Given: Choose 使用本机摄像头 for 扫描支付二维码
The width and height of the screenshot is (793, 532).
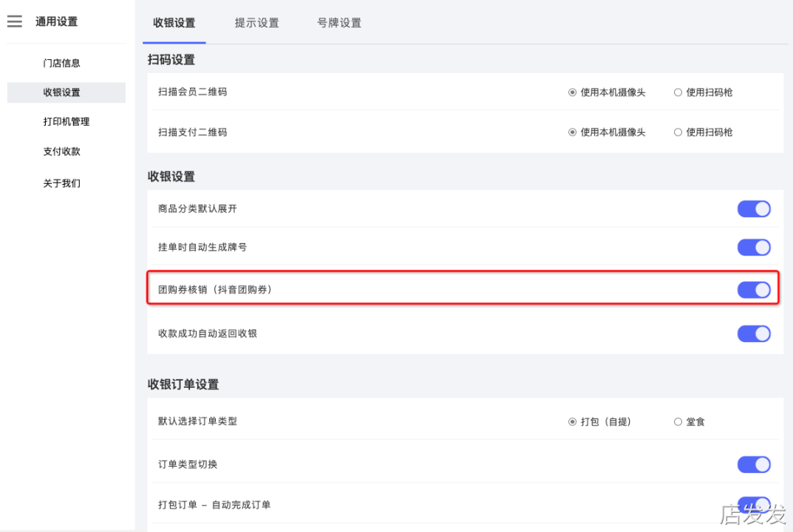Looking at the screenshot, I should (572, 132).
